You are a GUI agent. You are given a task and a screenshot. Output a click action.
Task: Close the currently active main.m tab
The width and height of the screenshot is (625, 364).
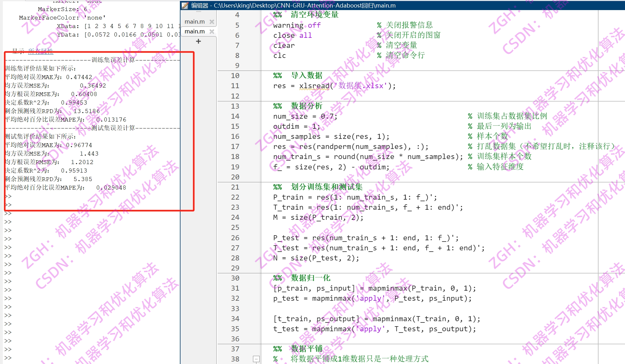(212, 31)
